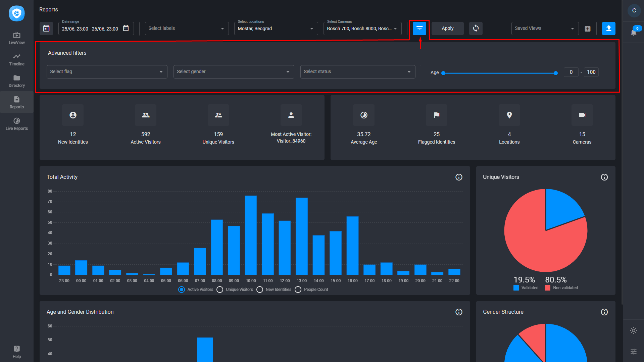Click the New Identities icon
The width and height of the screenshot is (644, 362).
coord(73,115)
